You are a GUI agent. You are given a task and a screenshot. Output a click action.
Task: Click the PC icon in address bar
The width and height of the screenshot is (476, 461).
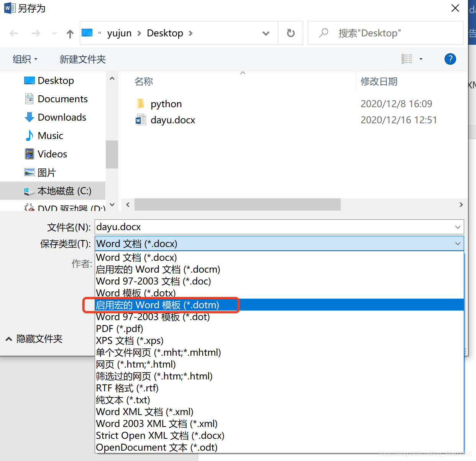(87, 33)
